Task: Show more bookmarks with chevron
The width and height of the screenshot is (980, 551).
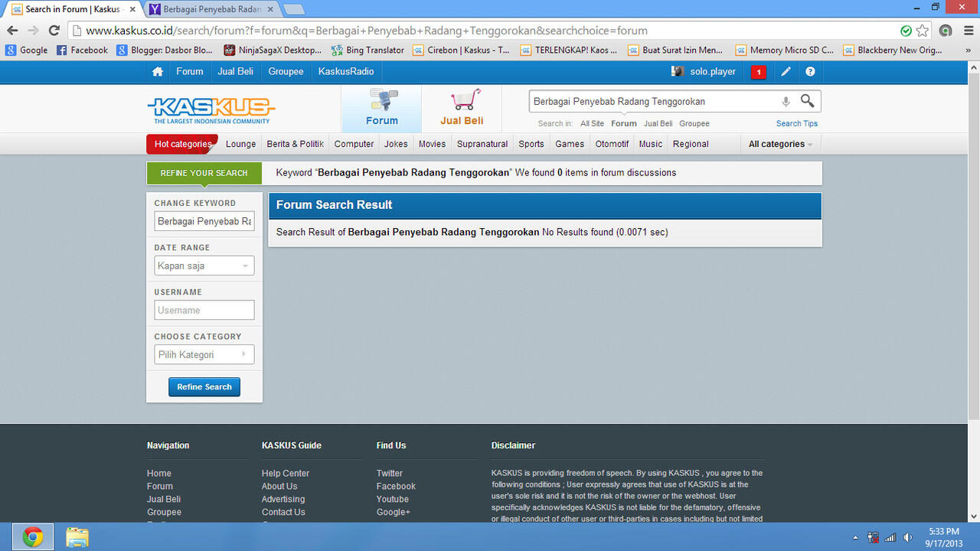Action: [968, 51]
